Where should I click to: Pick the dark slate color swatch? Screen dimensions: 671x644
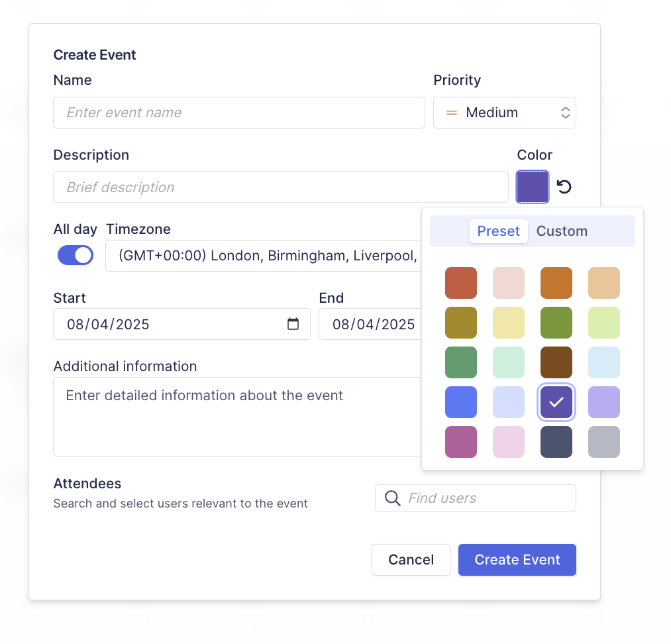556,442
